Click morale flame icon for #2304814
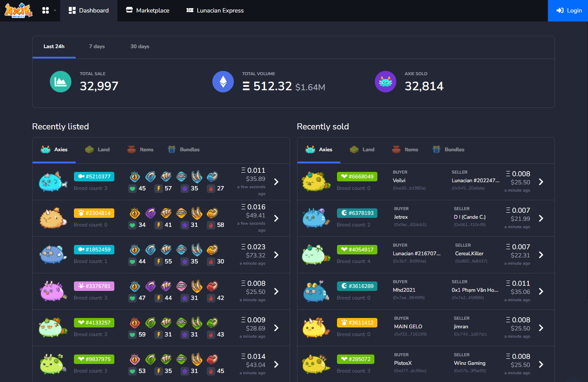This screenshot has height=382, width=588. (211, 225)
